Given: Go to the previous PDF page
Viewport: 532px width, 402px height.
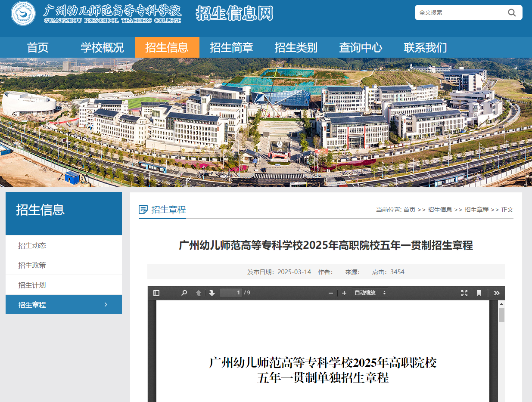Looking at the screenshot, I should point(198,293).
